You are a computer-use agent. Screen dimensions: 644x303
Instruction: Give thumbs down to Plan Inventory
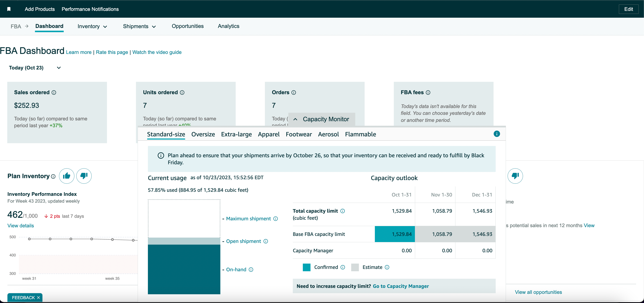coord(84,176)
